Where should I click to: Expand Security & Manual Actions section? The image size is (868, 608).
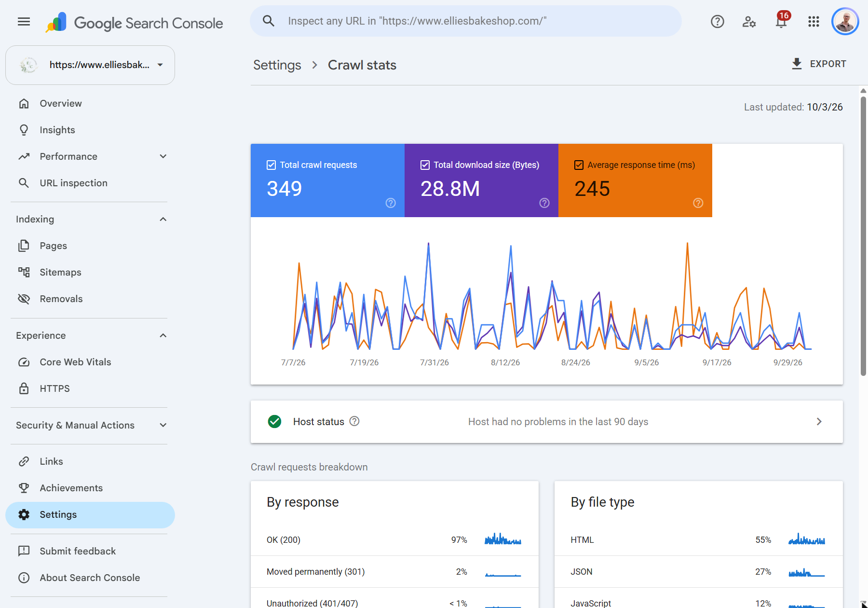pos(163,425)
